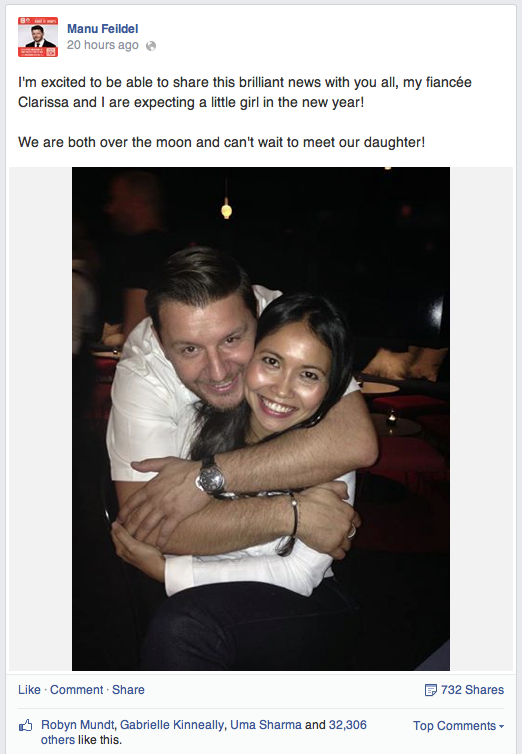Like this post
This screenshot has width=522, height=754.
(29, 690)
